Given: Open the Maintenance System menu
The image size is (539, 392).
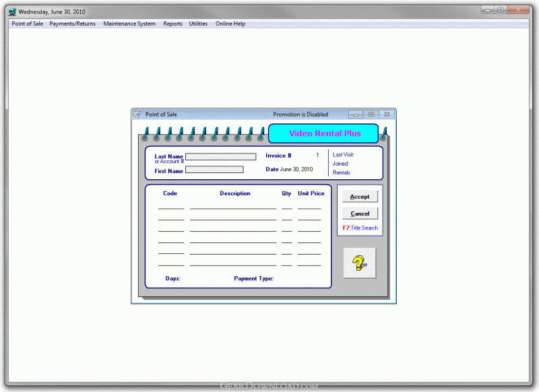Looking at the screenshot, I should [x=129, y=24].
